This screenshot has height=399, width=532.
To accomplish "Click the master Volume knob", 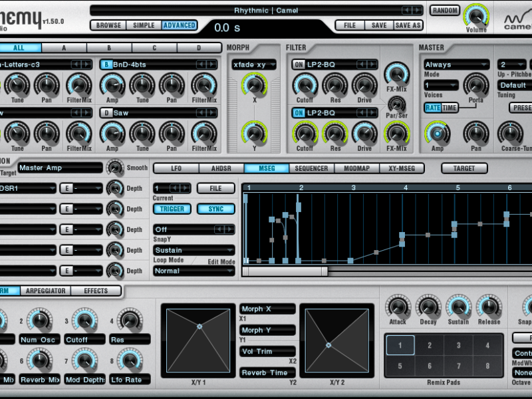I will click(x=475, y=15).
